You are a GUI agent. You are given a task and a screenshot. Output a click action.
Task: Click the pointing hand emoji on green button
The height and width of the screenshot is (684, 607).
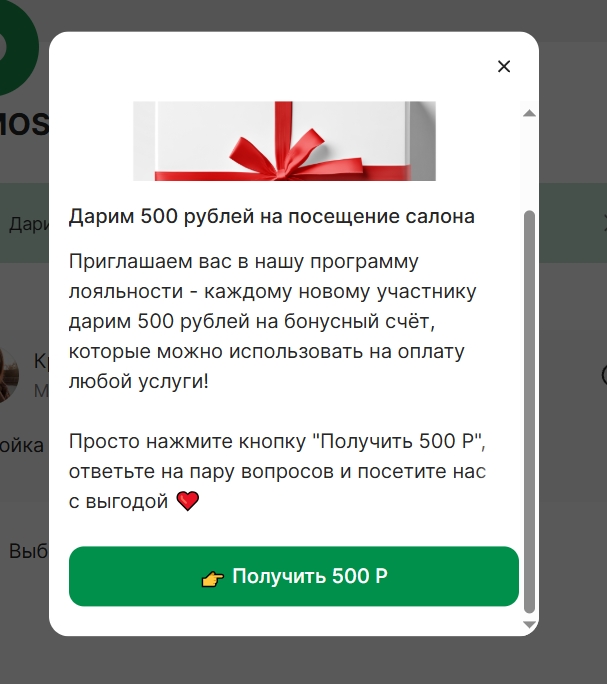tap(213, 579)
